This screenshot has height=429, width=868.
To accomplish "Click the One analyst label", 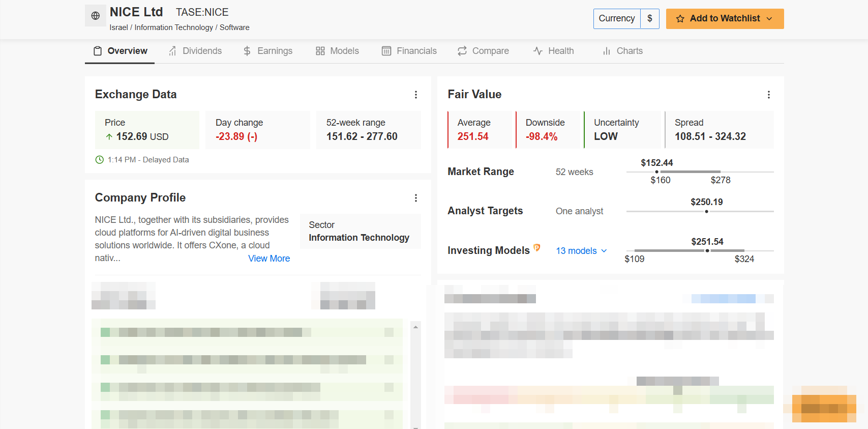I will 580,211.
